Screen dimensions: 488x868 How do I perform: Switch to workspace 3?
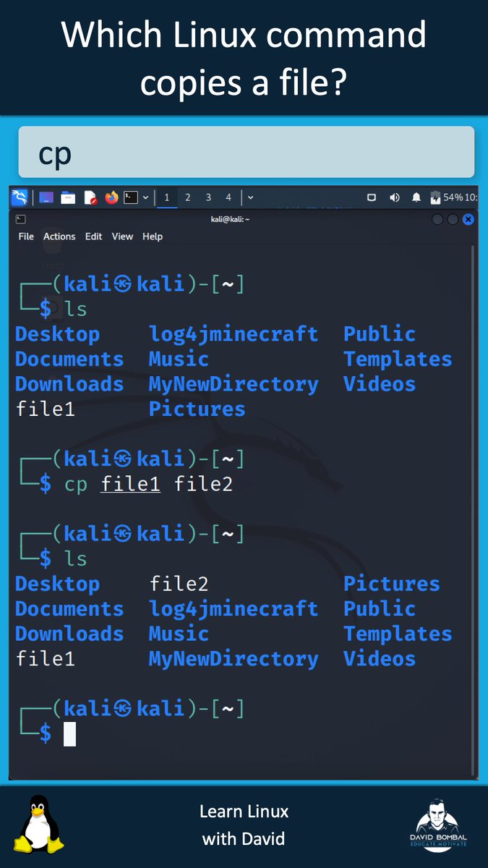[208, 197]
